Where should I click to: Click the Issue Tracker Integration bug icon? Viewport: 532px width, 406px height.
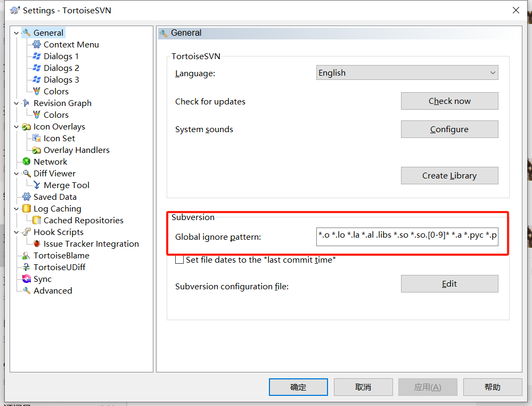coord(37,243)
